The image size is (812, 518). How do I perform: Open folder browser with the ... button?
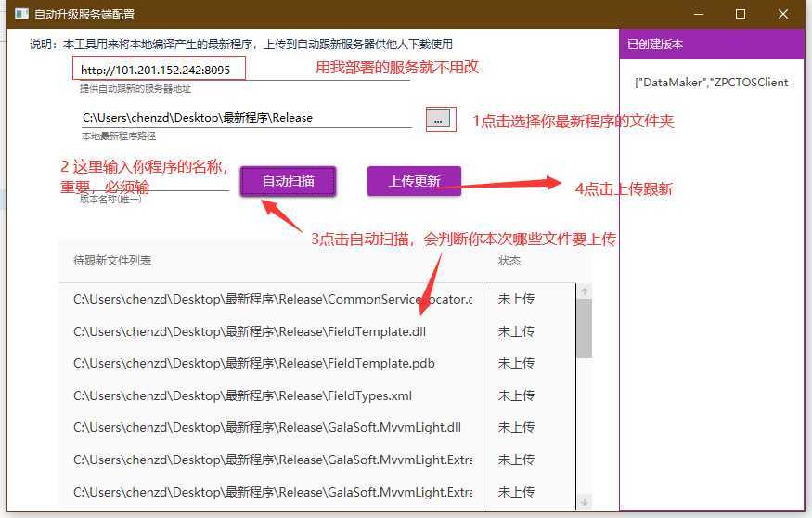[438, 120]
